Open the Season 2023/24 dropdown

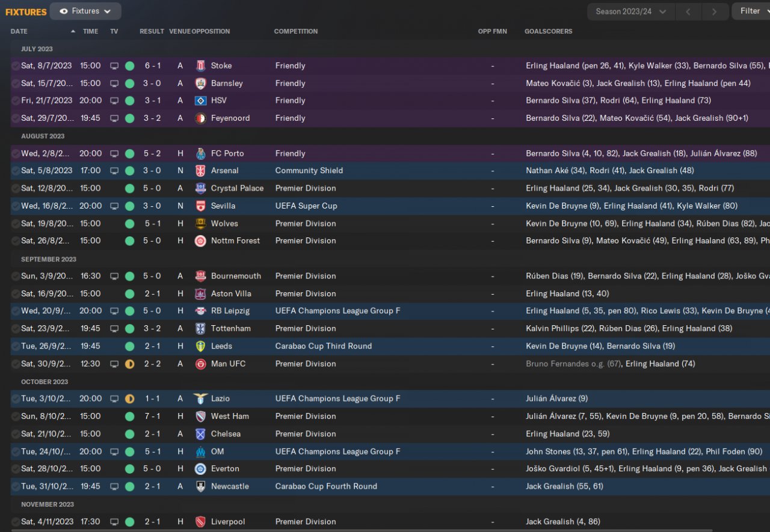[631, 11]
